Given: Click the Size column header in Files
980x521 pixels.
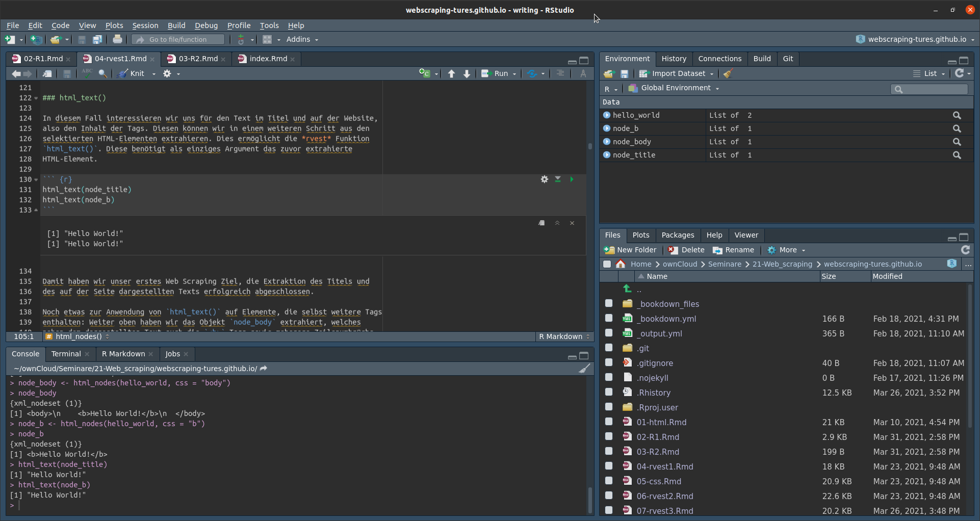Looking at the screenshot, I should pos(845,276).
